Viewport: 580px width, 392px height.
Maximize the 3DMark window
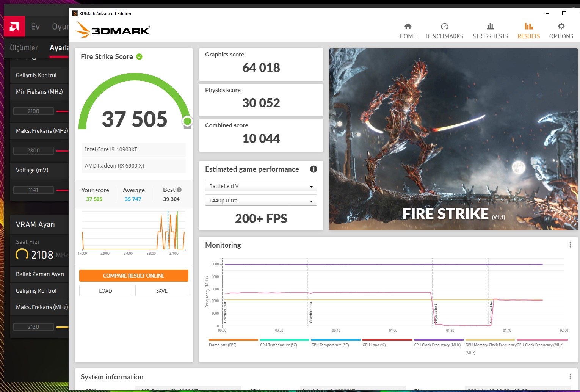pos(564,13)
